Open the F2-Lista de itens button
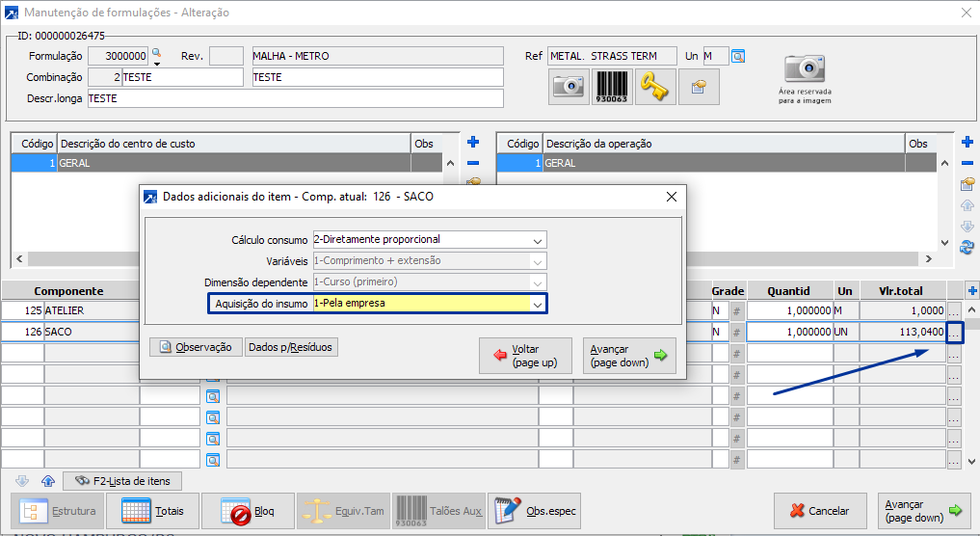This screenshot has height=536, width=980. click(x=122, y=481)
